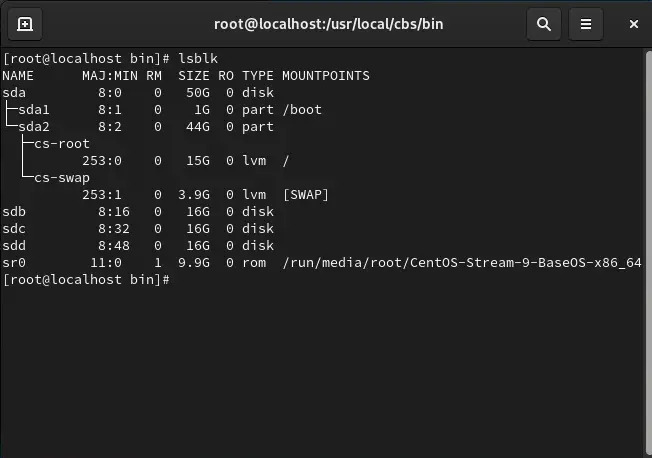Click the sdd disk name
Image resolution: width=652 pixels, height=458 pixels.
pos(14,246)
